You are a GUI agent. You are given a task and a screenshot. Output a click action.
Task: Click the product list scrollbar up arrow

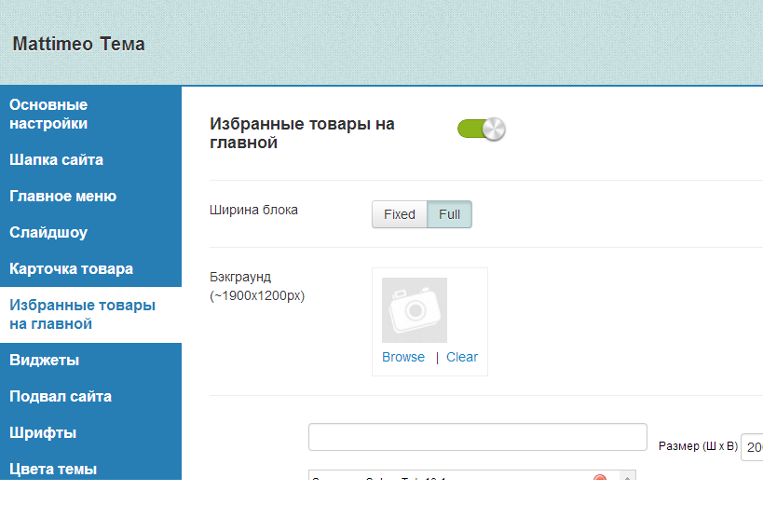point(628,476)
